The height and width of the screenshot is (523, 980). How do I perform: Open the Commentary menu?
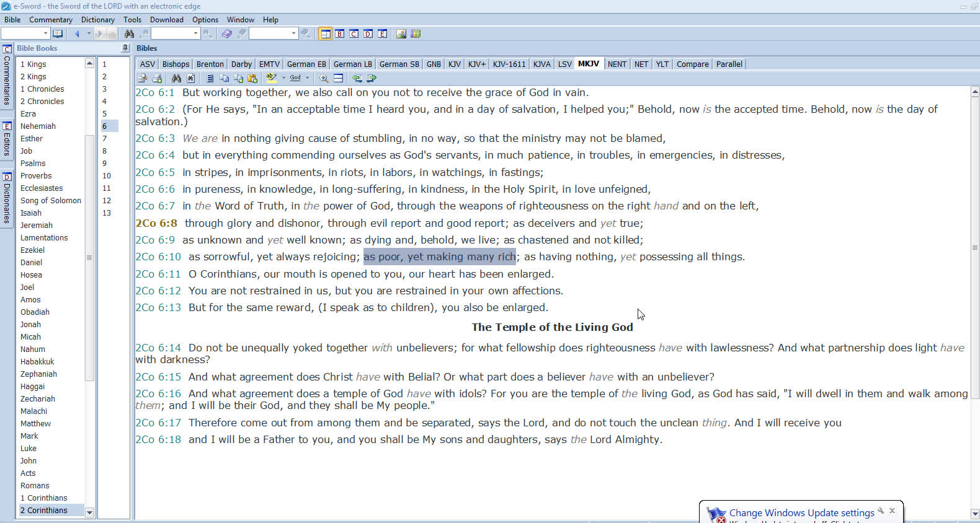(x=51, y=20)
